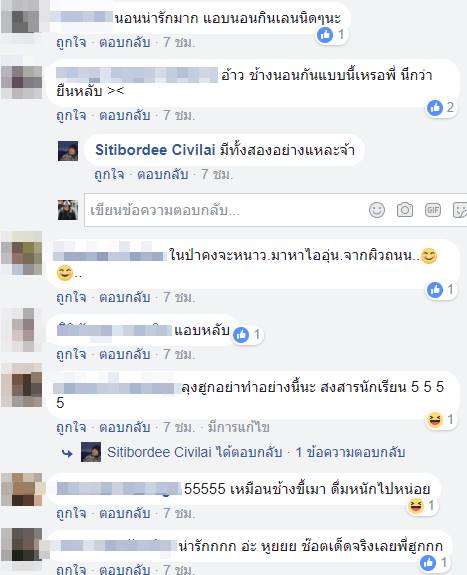The image size is (467, 575).
Task: Attach photo using camera icon
Action: pyautogui.click(x=405, y=210)
